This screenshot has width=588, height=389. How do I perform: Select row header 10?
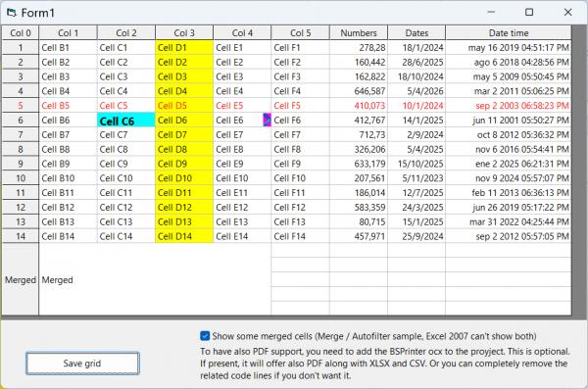21,178
